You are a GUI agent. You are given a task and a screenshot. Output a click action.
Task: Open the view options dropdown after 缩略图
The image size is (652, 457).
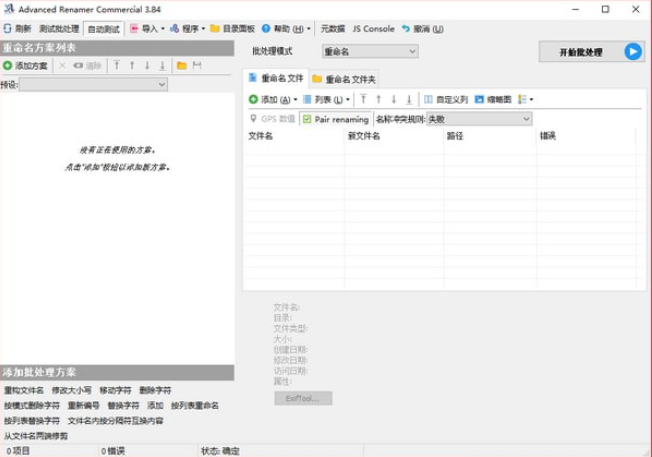pos(526,99)
